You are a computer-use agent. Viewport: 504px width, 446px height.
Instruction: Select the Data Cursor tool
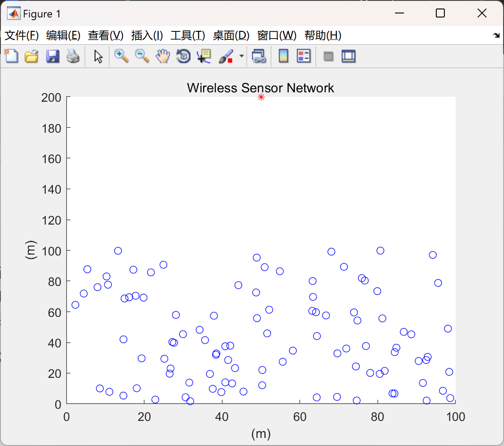point(204,56)
